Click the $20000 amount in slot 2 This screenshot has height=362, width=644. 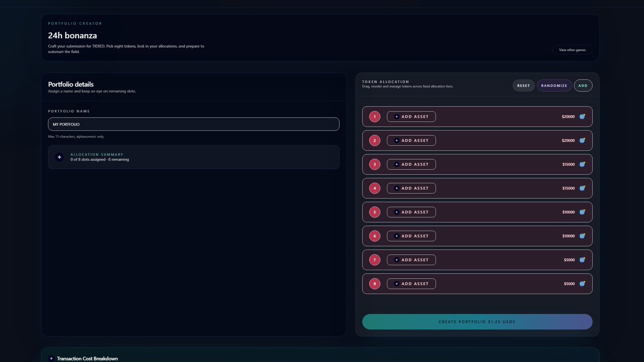[x=568, y=141]
